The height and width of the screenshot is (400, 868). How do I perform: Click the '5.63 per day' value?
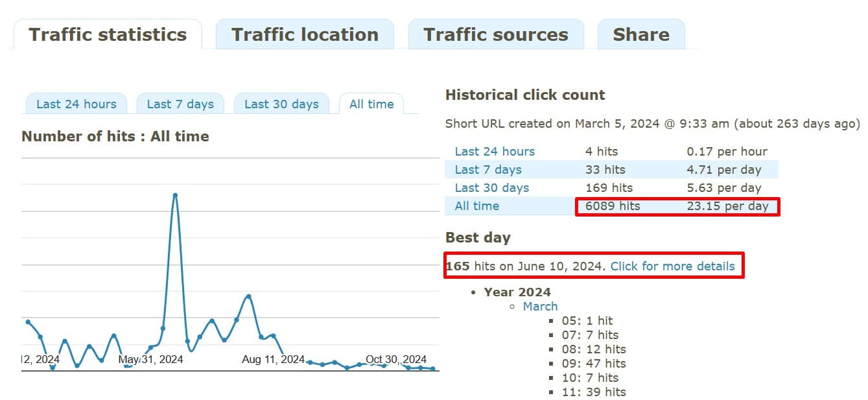[x=723, y=188]
